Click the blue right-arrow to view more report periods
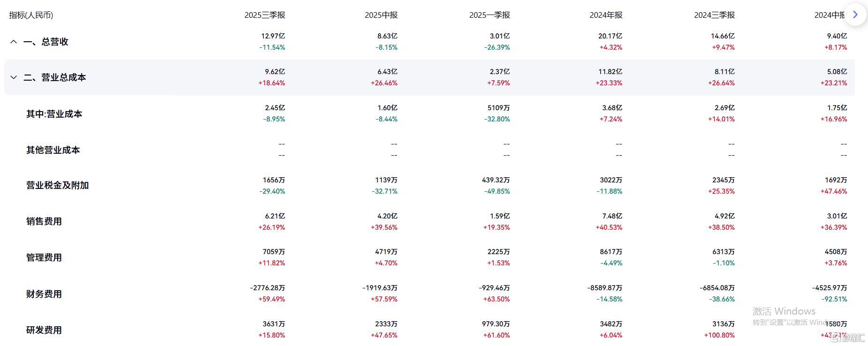868x346 pixels. [856, 14]
